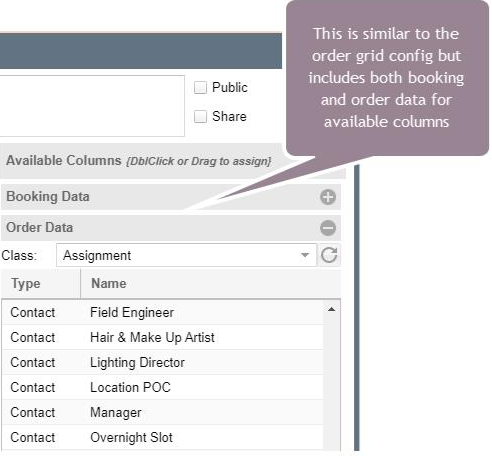Select the Location POC row
Screen dimensions: 492x456
pyautogui.click(x=163, y=387)
